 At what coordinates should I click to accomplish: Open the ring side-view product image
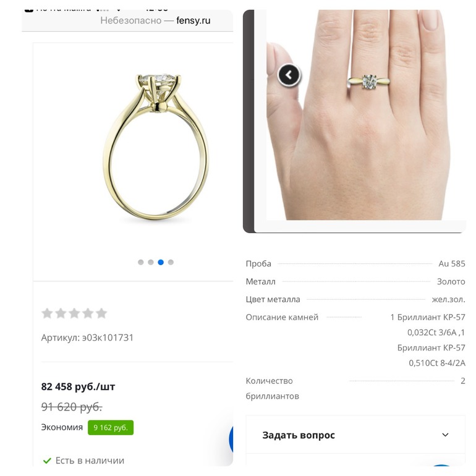pyautogui.click(x=156, y=147)
